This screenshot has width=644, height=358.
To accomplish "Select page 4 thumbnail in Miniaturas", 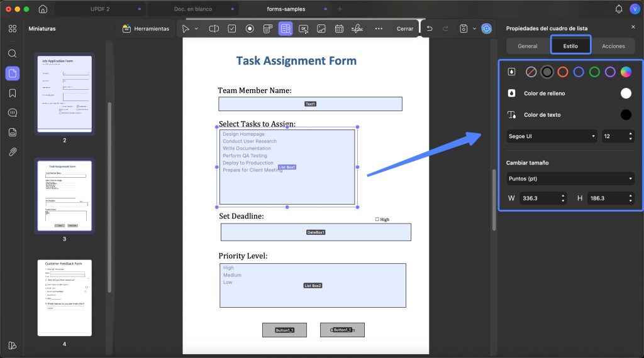I will click(x=65, y=298).
